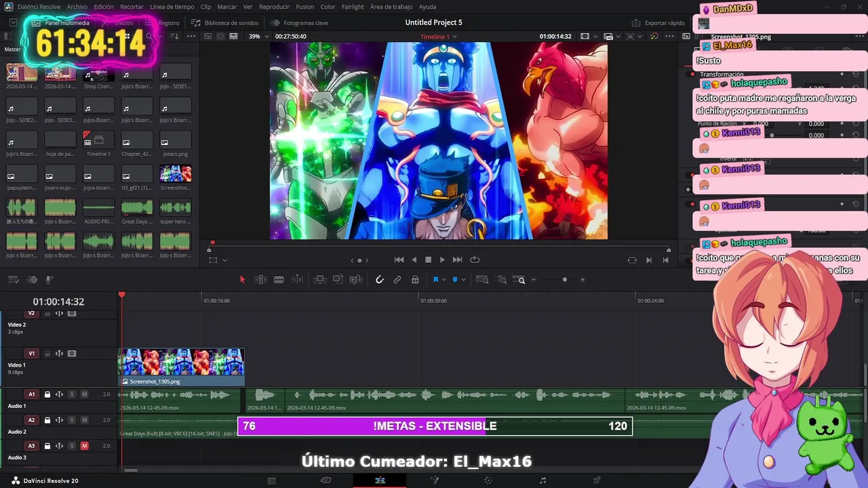The width and height of the screenshot is (868, 488).
Task: Open the Ayuda menu
Action: point(428,7)
